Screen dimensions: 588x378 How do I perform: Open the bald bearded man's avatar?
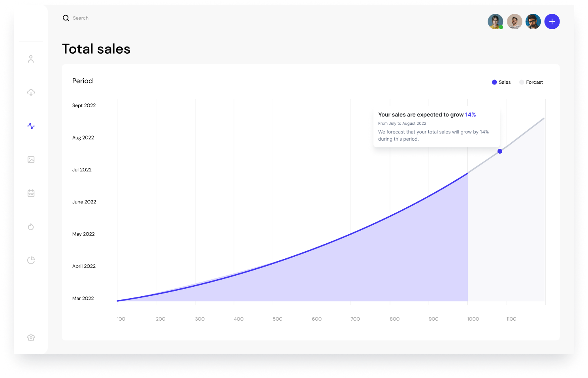[514, 21]
